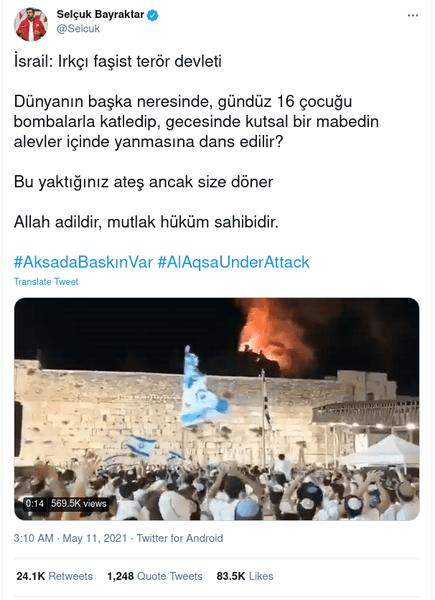
Task: Click Translate Tweet
Action: tap(46, 282)
